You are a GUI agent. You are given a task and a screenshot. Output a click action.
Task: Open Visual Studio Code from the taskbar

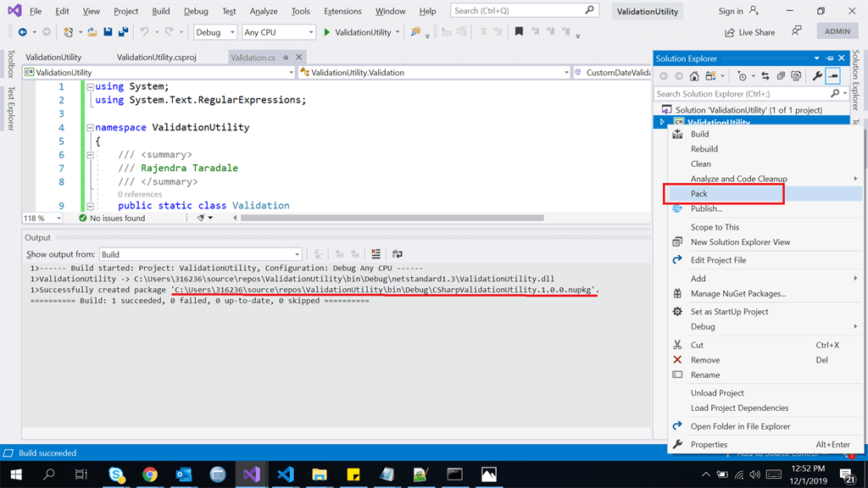[x=286, y=474]
